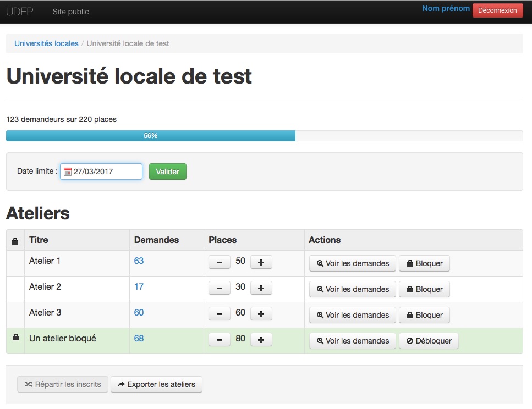Decrease places for Atelier 1
This screenshot has width=532, height=409.
tap(219, 262)
